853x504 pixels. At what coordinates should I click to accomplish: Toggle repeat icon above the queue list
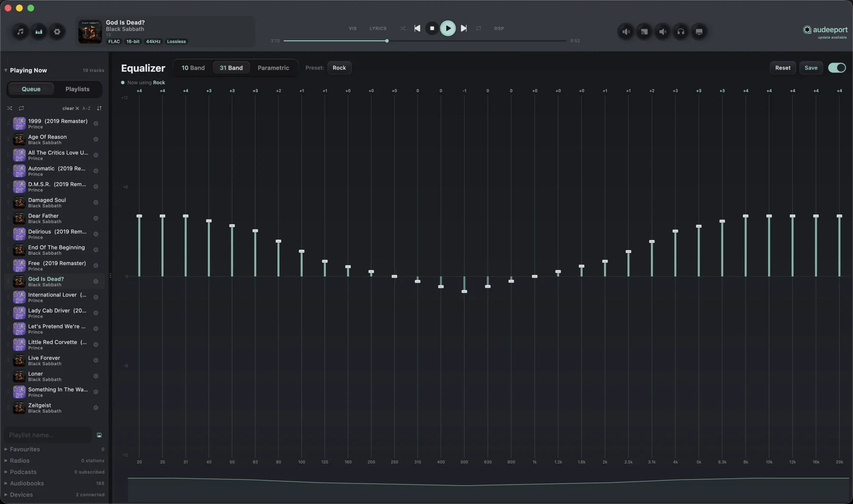21,108
